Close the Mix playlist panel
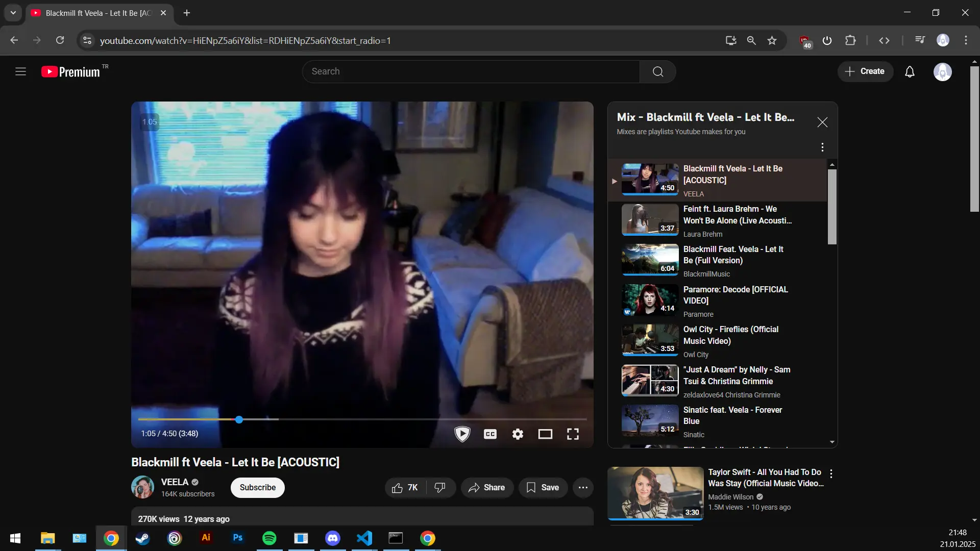Viewport: 980px width, 551px height. 822,122
